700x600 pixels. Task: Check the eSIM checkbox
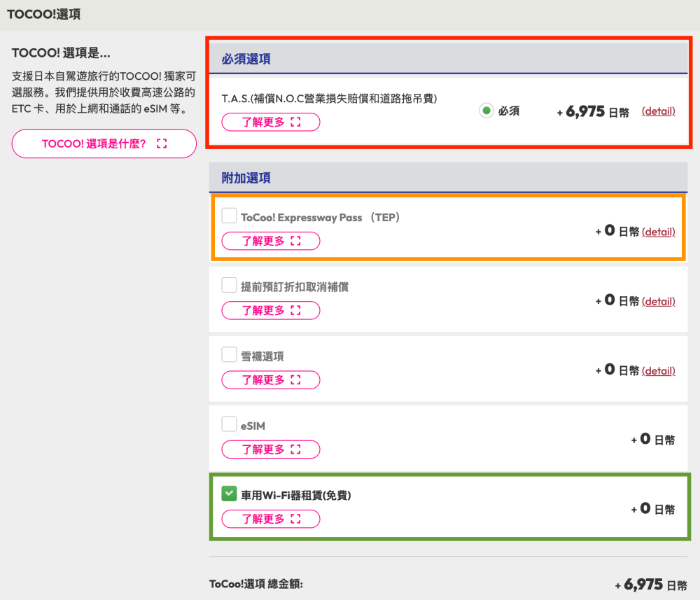(x=229, y=424)
